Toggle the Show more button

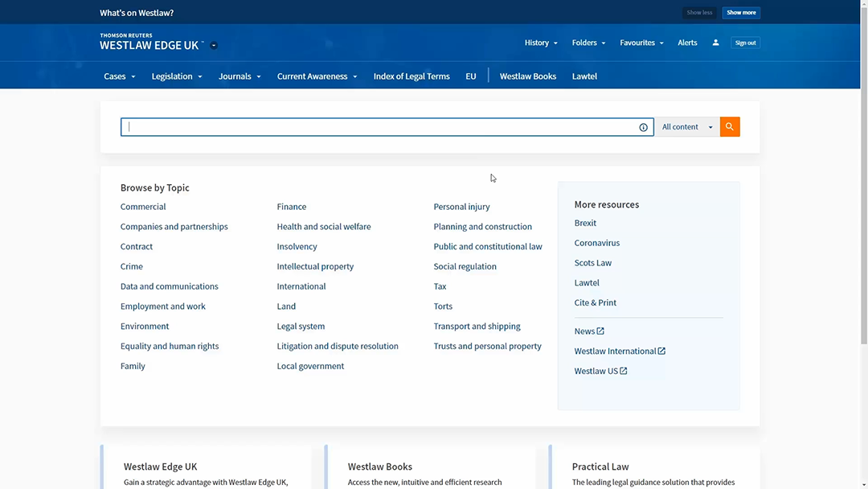(x=740, y=13)
